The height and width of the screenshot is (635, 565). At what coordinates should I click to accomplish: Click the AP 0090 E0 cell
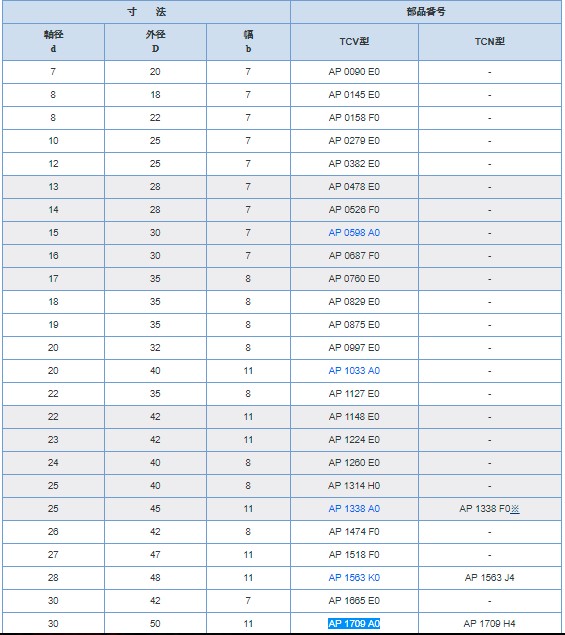coord(354,72)
